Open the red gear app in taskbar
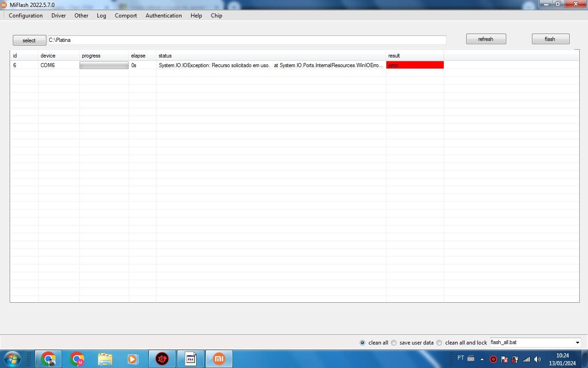This screenshot has width=588, height=368. click(162, 359)
